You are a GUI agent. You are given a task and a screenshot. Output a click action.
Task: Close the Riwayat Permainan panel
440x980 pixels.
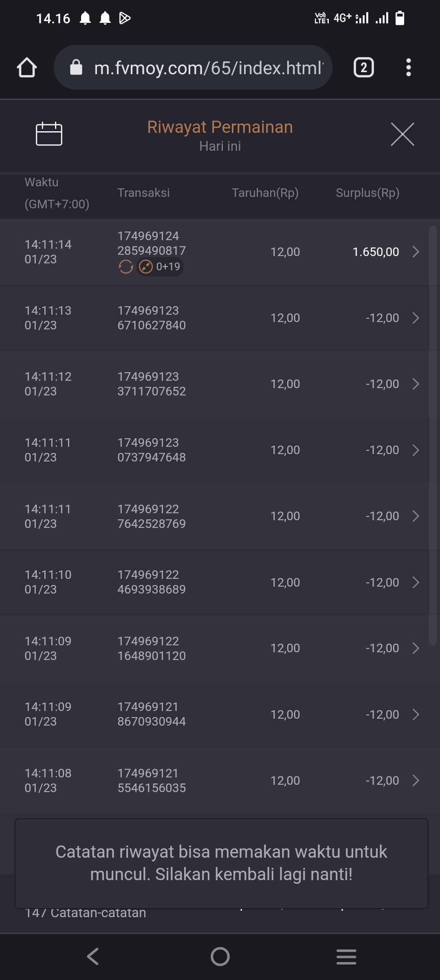tap(402, 134)
